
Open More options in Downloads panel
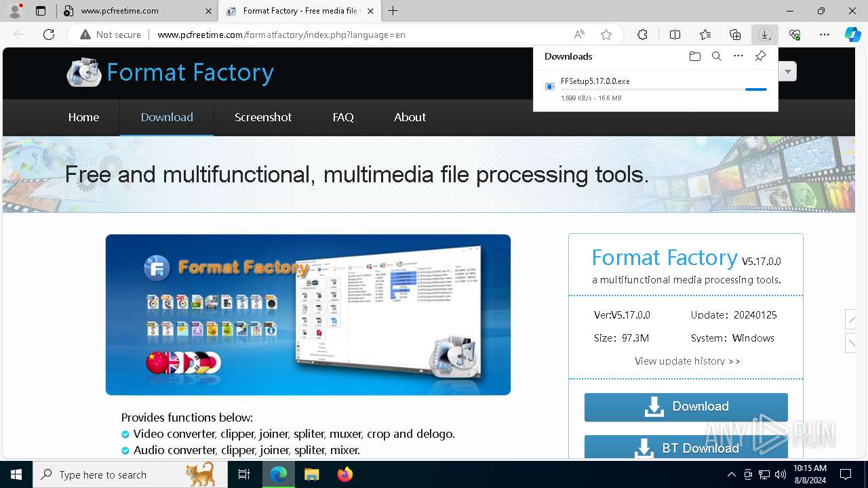[x=738, y=56]
